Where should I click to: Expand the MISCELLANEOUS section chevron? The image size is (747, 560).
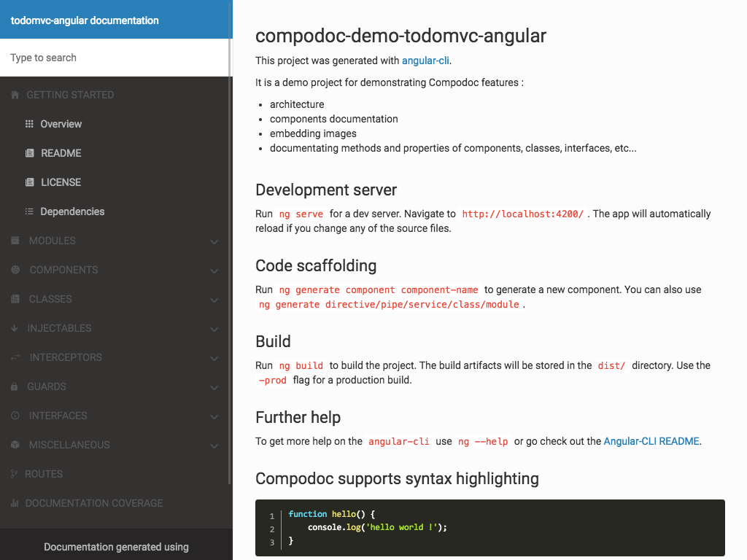coord(214,445)
